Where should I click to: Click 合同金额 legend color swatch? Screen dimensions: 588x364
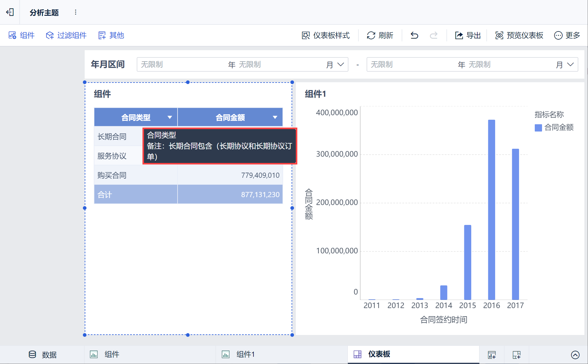[x=538, y=128]
